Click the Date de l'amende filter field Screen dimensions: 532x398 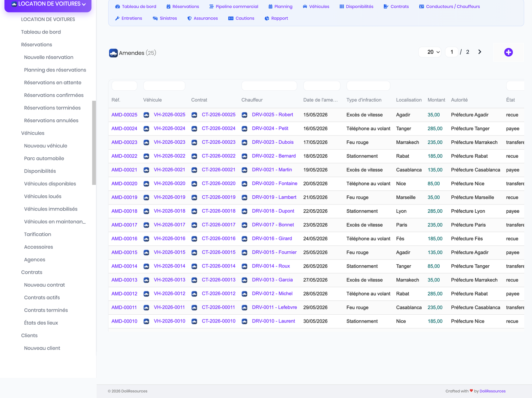coord(322,86)
